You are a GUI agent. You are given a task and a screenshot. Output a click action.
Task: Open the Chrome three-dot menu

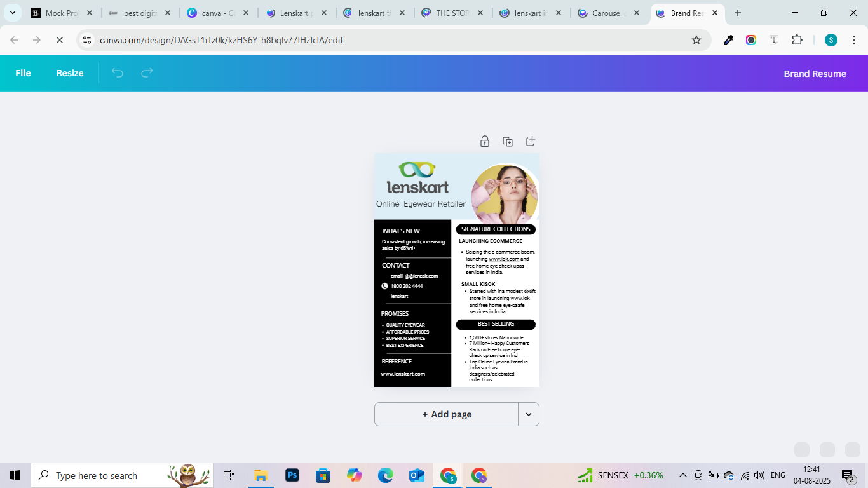coord(854,40)
